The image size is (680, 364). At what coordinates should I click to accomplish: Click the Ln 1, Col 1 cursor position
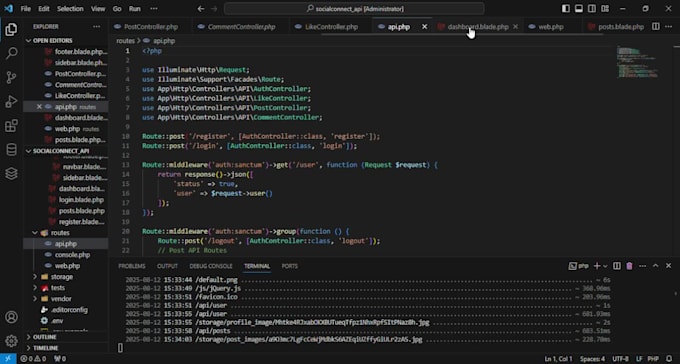[x=558, y=359]
